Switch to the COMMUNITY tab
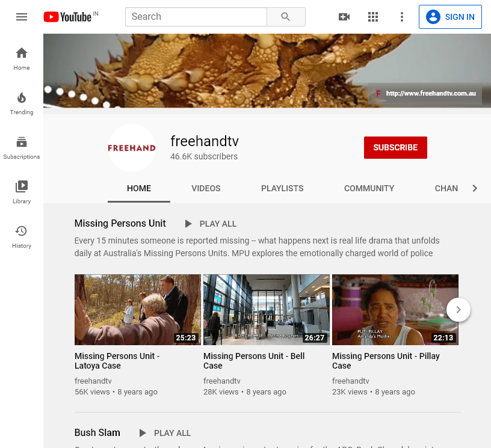The image size is (491, 448). tap(369, 188)
